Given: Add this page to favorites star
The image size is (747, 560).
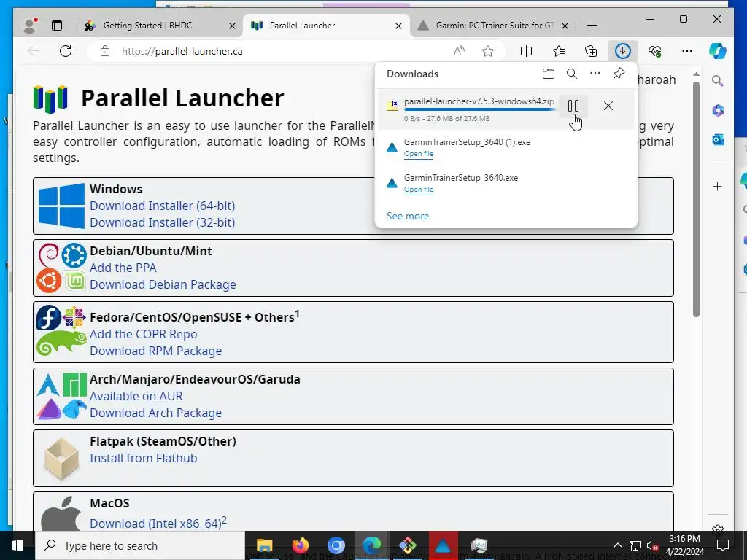Looking at the screenshot, I should pyautogui.click(x=487, y=51).
